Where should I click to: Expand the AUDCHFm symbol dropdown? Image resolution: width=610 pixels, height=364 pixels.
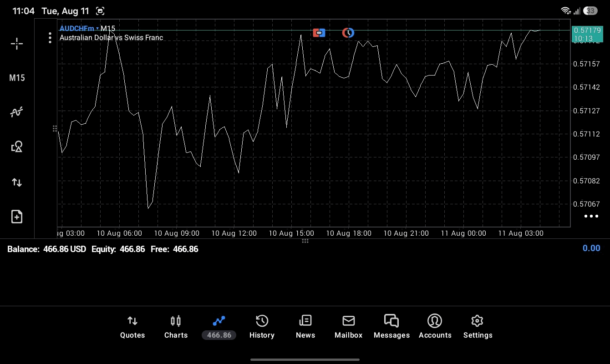pos(79,29)
